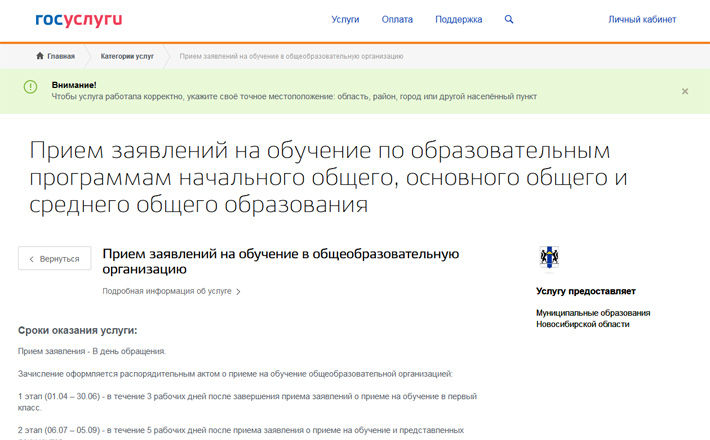
Task: Click the main page title Прием заявлений на обучение
Action: [328, 177]
